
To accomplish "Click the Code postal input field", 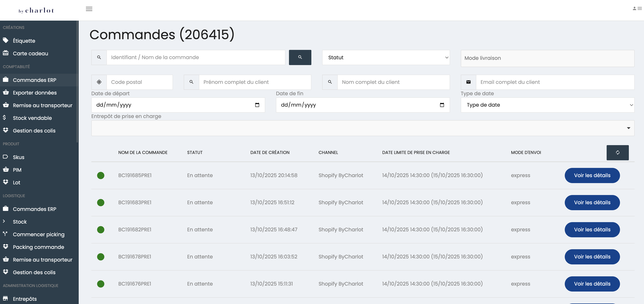I will click(139, 82).
